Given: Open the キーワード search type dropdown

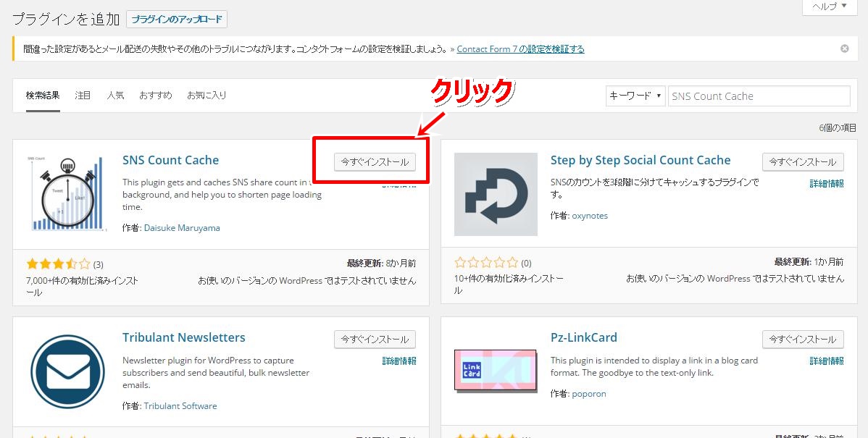Looking at the screenshot, I should pyautogui.click(x=635, y=96).
